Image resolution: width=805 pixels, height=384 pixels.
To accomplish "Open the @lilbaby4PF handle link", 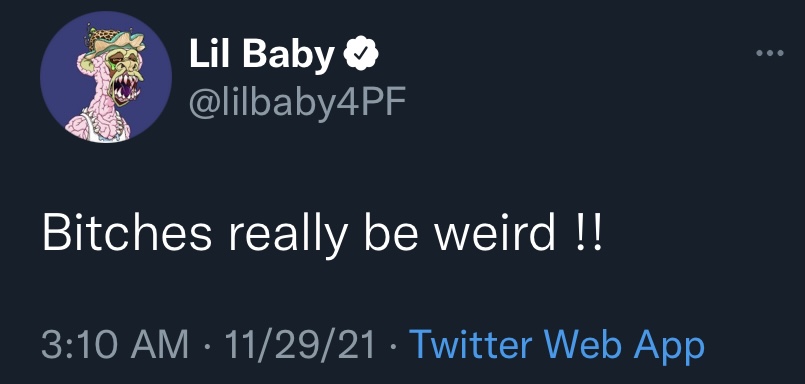I will point(298,103).
